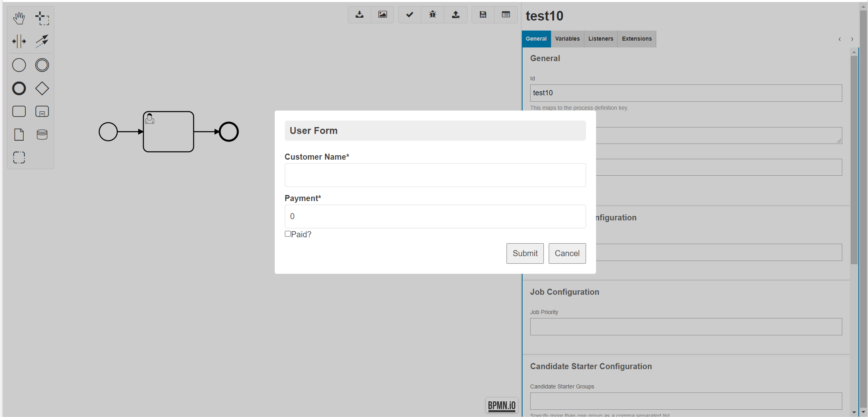
Task: Focus the Customer Name input field
Action: pos(435,175)
